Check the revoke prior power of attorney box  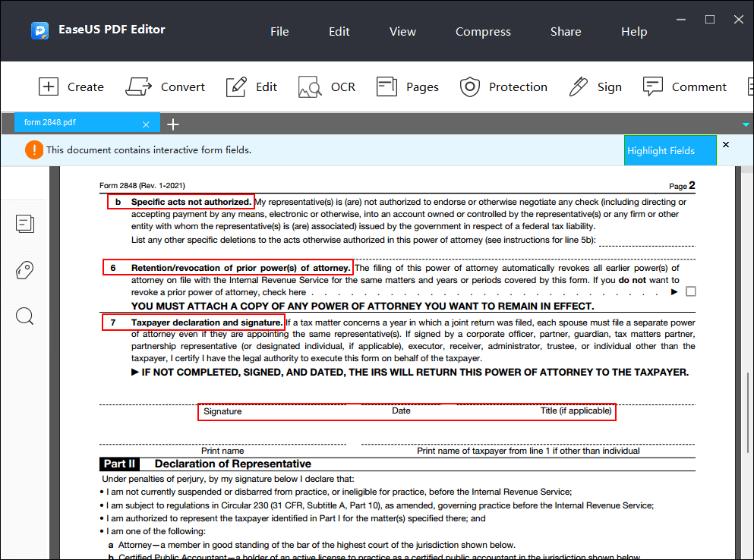[x=690, y=291]
